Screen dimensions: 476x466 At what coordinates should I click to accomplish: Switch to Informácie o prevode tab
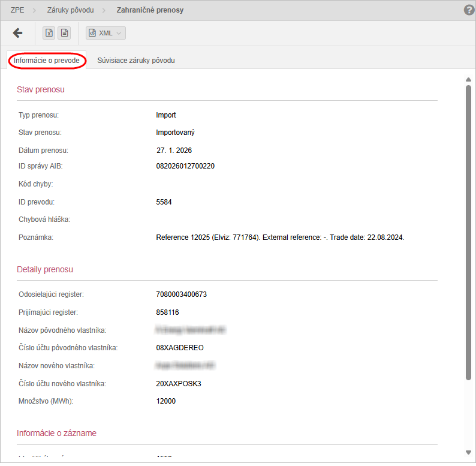tap(47, 61)
